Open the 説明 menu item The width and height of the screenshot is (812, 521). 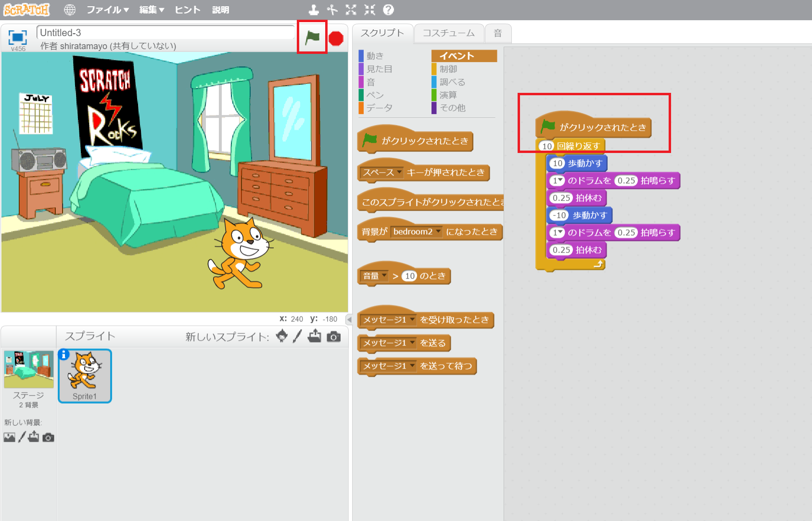tap(220, 10)
